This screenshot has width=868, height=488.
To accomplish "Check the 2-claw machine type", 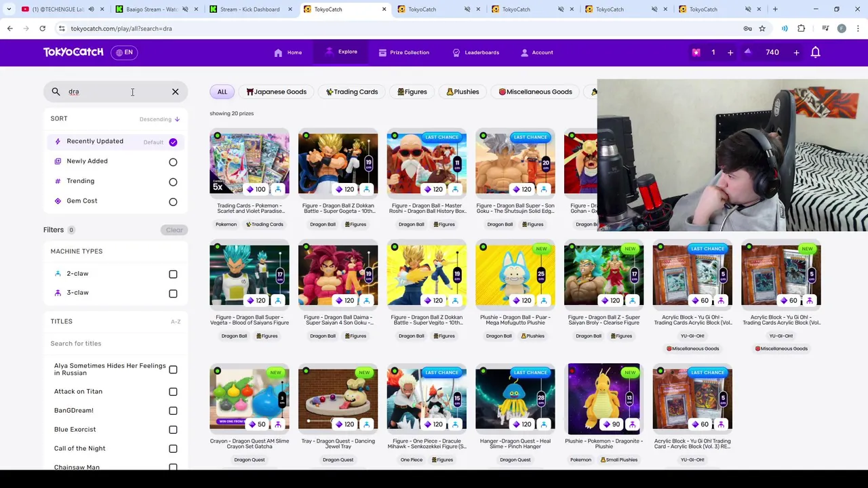I will (x=173, y=274).
